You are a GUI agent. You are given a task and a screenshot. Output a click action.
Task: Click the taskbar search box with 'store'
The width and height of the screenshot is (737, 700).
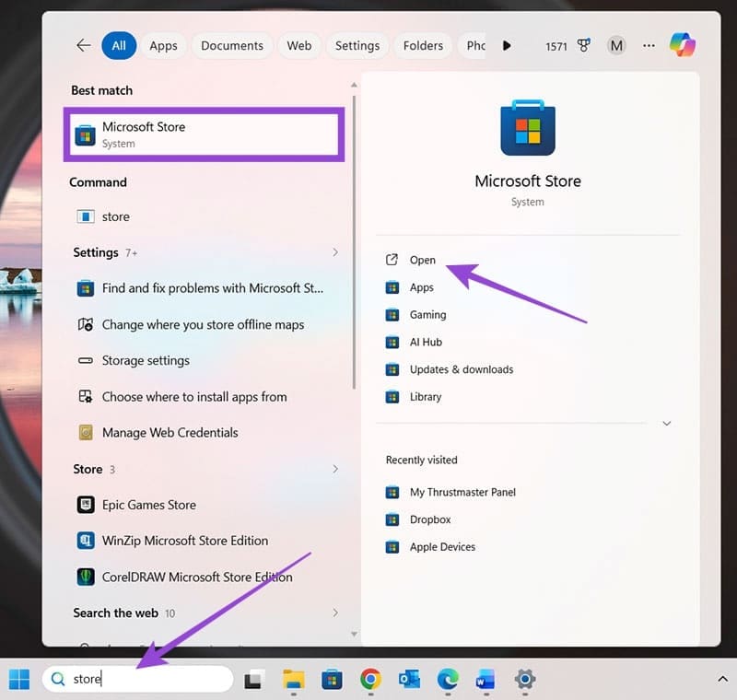[x=138, y=680]
